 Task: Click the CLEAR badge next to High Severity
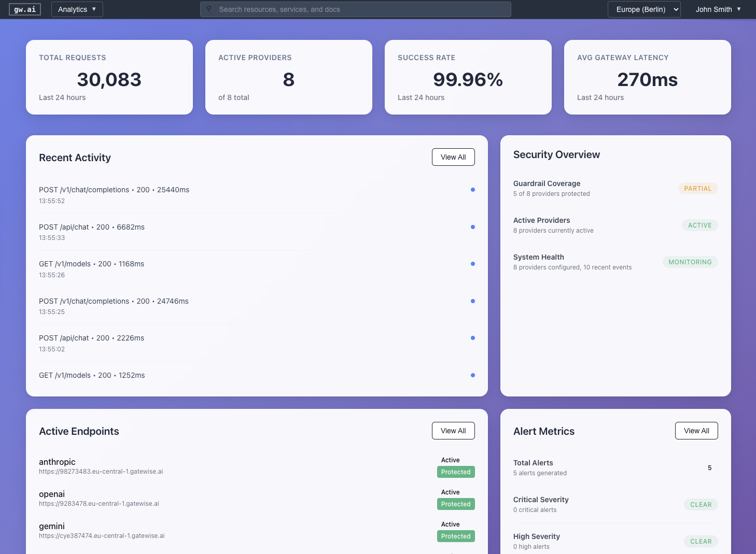701,541
